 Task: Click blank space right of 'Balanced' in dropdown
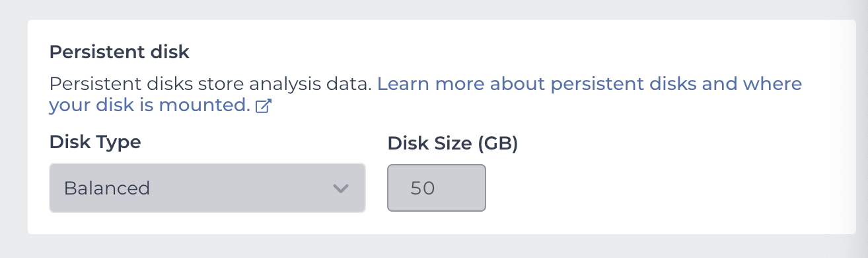(241, 189)
